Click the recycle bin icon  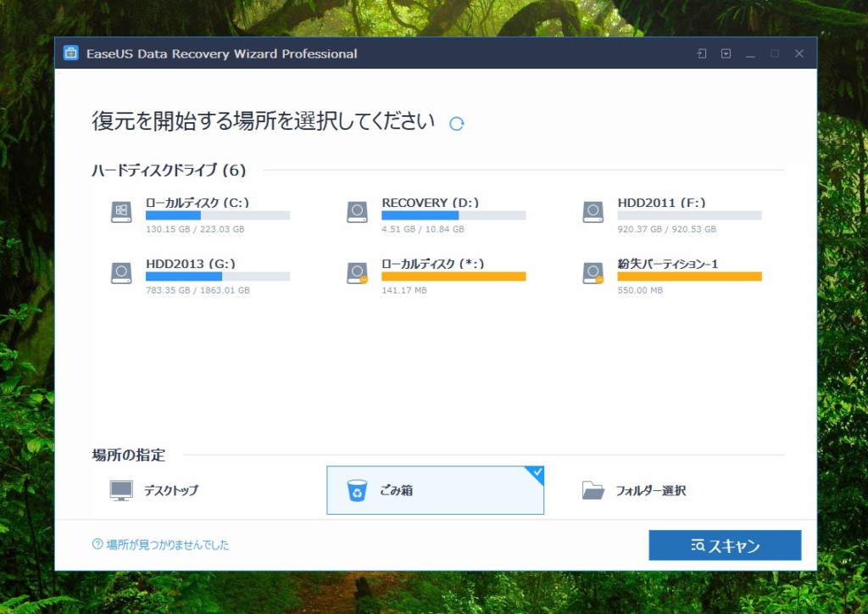coord(357,490)
